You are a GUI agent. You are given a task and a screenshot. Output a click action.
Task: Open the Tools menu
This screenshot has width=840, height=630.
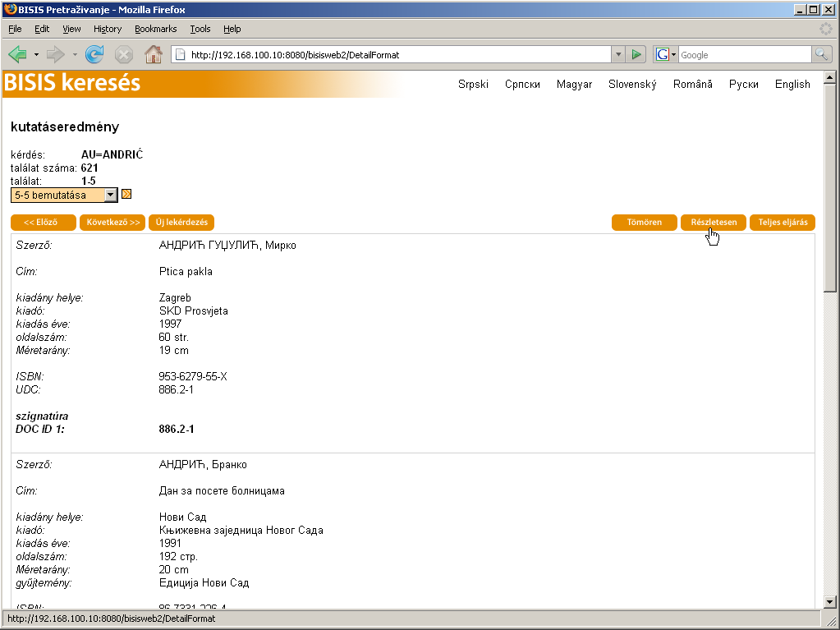point(200,29)
